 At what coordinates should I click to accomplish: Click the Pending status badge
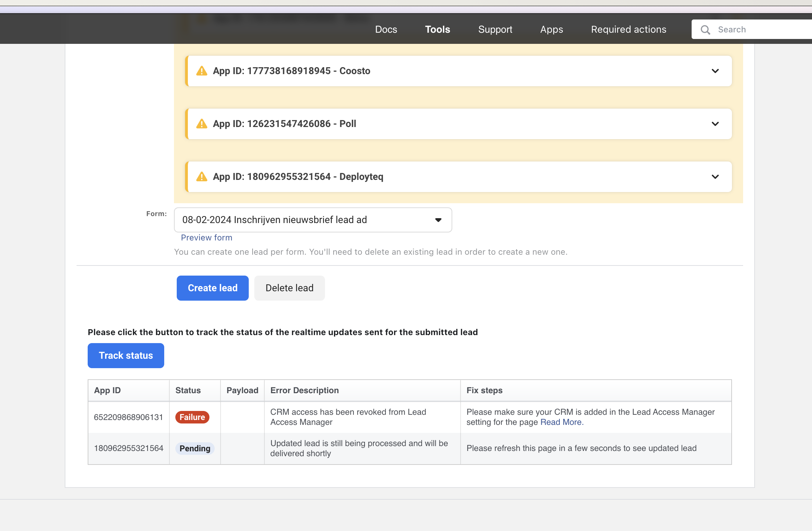195,449
